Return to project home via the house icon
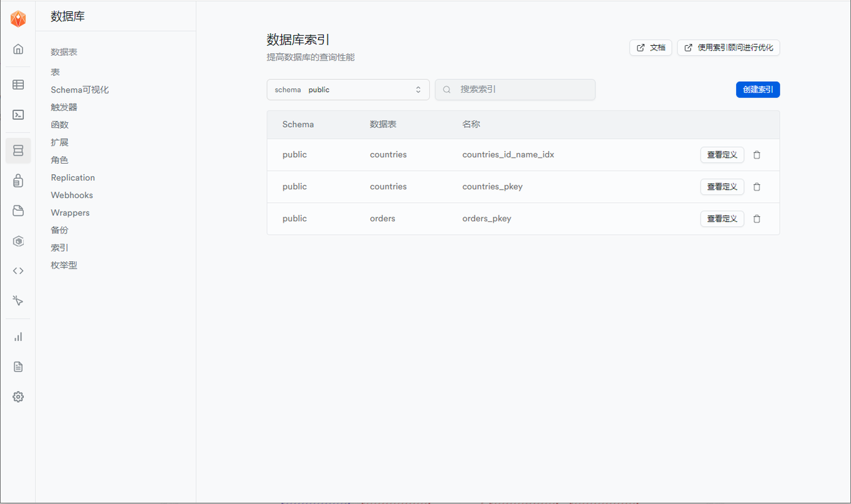This screenshot has height=504, width=851. pyautogui.click(x=18, y=49)
